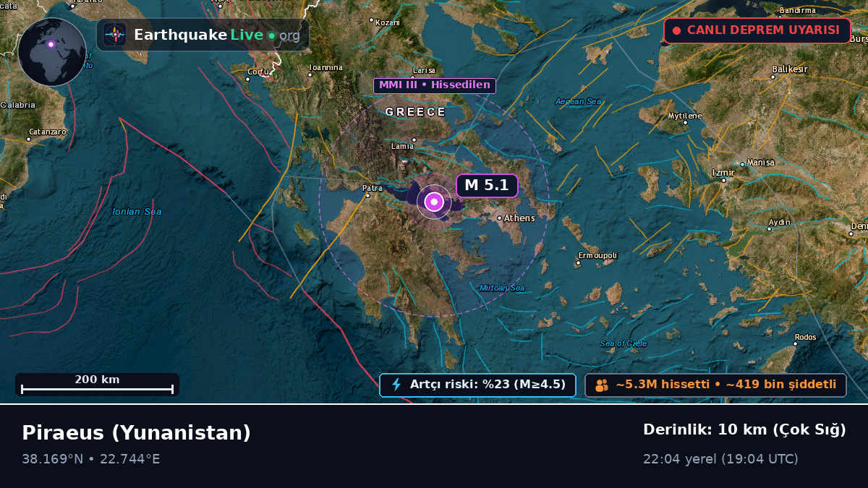Screen dimensions: 868x488
Task: Click the Derinlik 10 km depth label
Action: [x=744, y=429]
